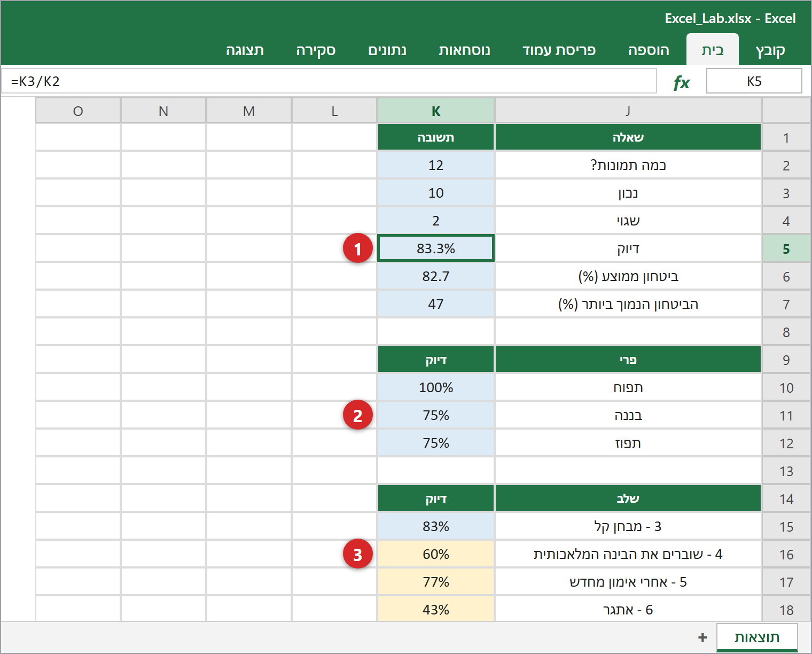This screenshot has height=654, width=812.
Task: Click the ביטחון ממוצע (%) cell
Action: click(x=628, y=276)
